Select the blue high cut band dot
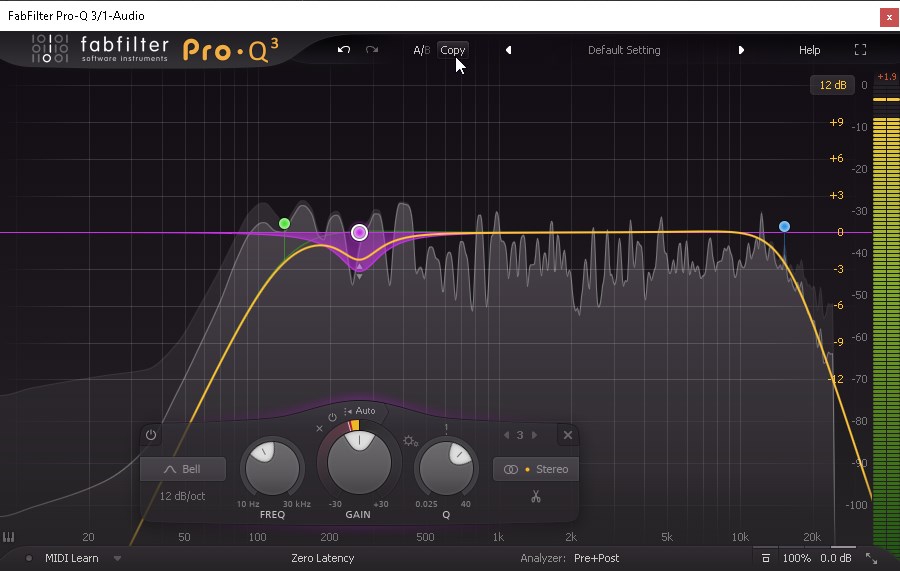The width and height of the screenshot is (900, 571). tap(784, 227)
